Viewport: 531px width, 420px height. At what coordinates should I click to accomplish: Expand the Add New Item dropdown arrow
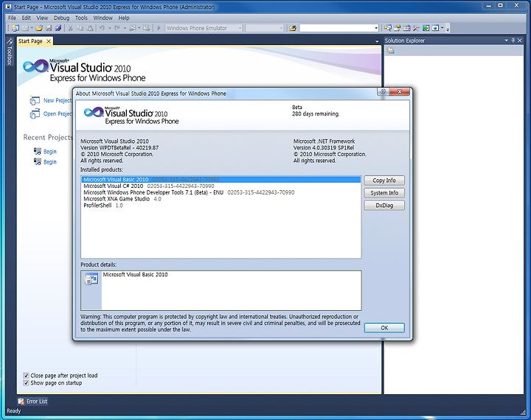[x=32, y=28]
